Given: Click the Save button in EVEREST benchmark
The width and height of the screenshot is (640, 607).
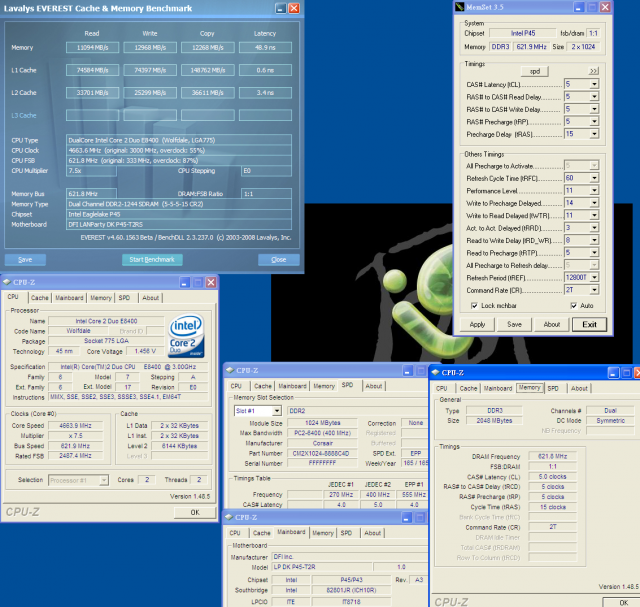Looking at the screenshot, I should (25, 260).
